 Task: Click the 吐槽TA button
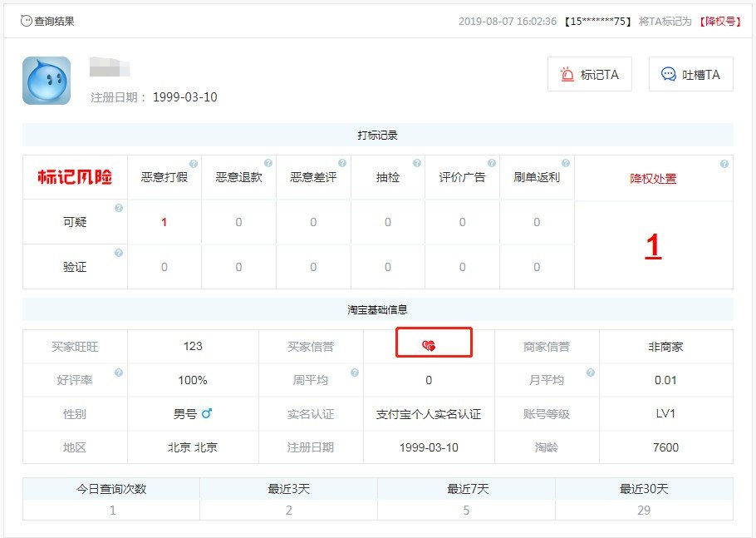(x=691, y=74)
